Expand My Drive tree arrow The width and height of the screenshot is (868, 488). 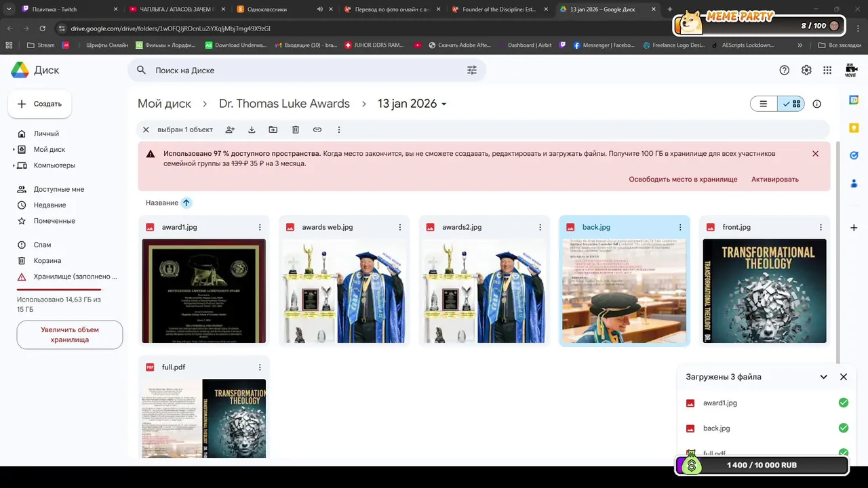click(14, 149)
